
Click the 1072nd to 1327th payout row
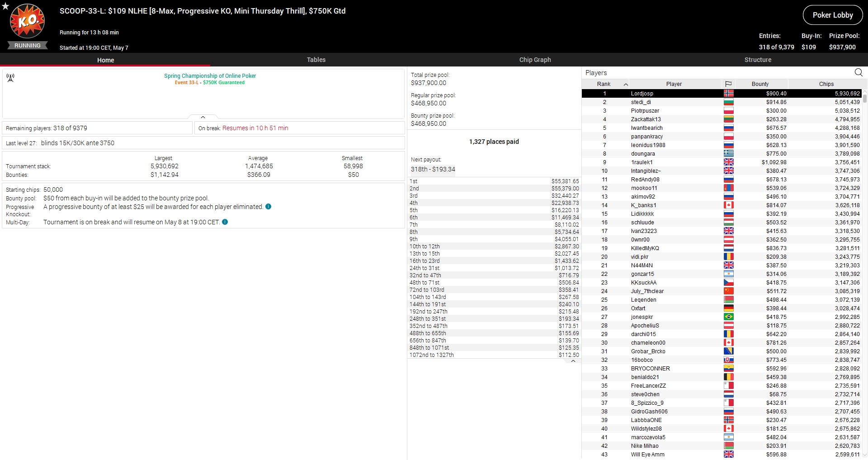pos(494,355)
